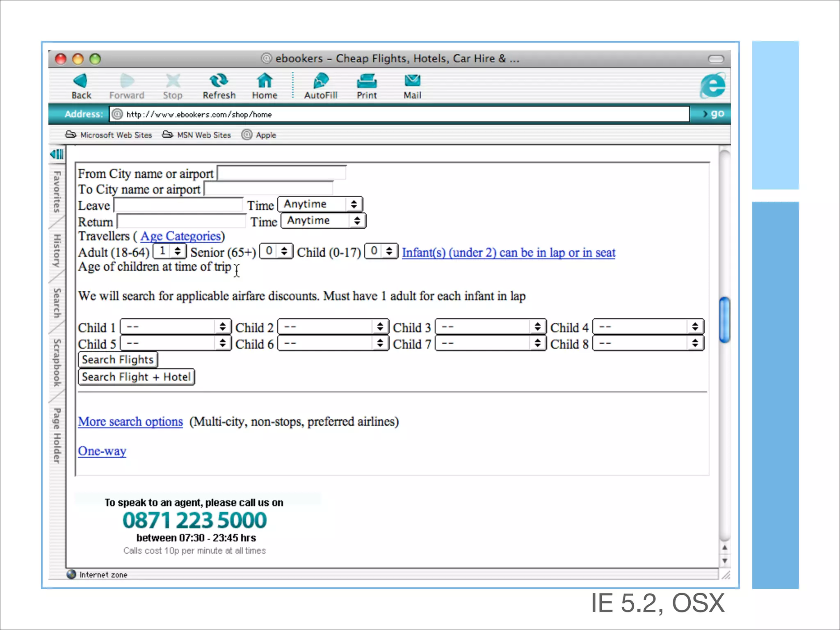This screenshot has width=840, height=630.
Task: Print the page using Print icon
Action: coord(366,81)
